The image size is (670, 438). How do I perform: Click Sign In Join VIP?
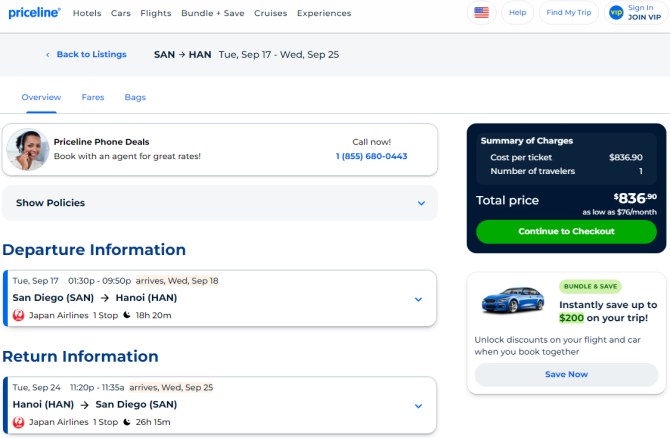point(636,13)
